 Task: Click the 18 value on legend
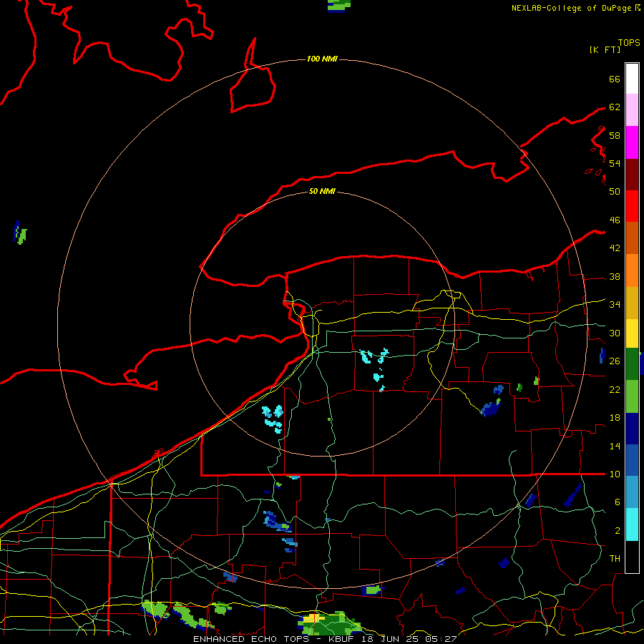pos(615,418)
